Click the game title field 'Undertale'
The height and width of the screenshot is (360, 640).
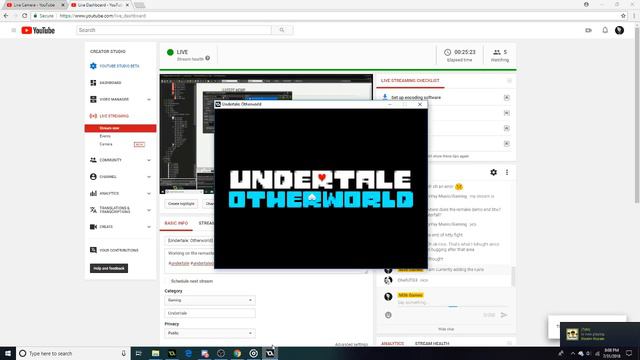point(210,313)
